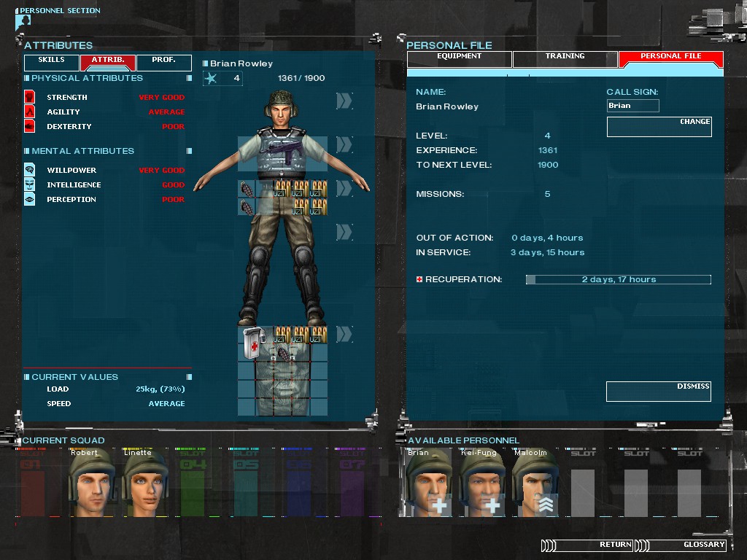Click the red cross Recuperation icon

pos(419,279)
